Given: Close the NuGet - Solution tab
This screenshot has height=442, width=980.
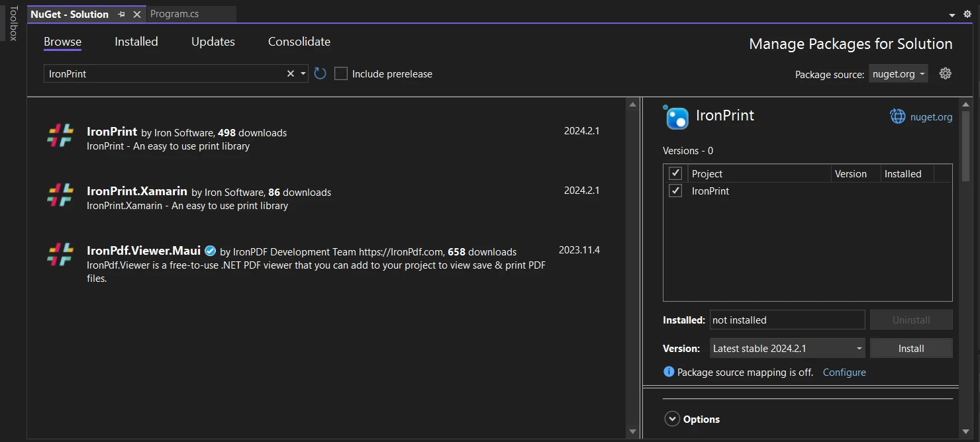Looking at the screenshot, I should pyautogui.click(x=137, y=14).
